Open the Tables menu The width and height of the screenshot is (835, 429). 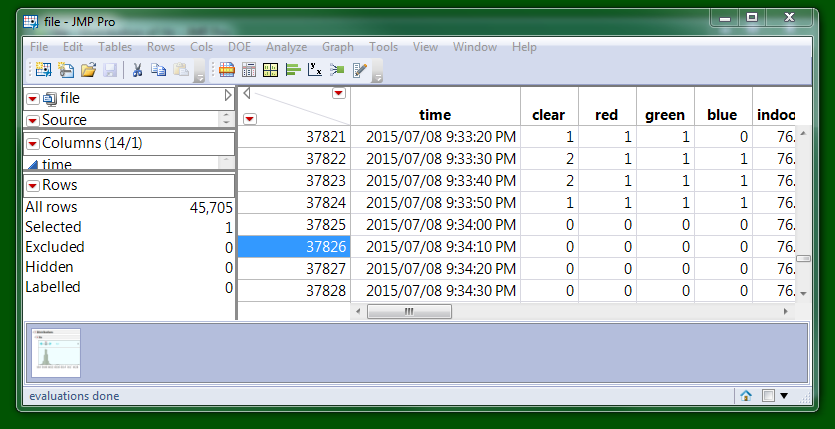tap(115, 47)
